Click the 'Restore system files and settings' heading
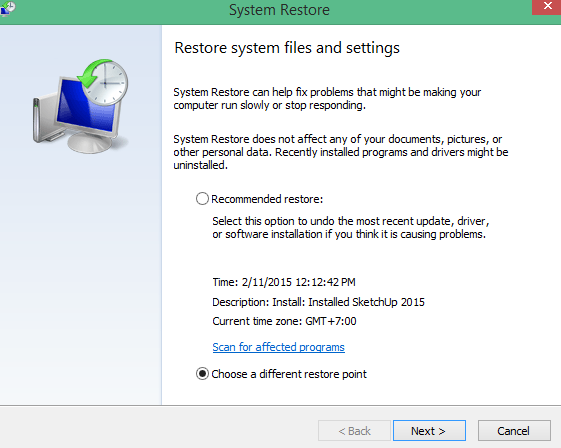Image resolution: width=561 pixels, height=448 pixels. click(287, 48)
